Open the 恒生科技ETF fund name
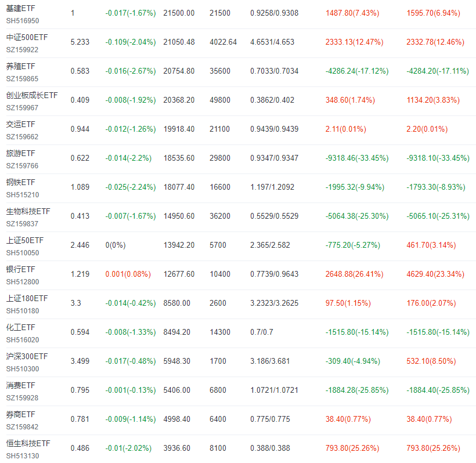 (x=28, y=443)
